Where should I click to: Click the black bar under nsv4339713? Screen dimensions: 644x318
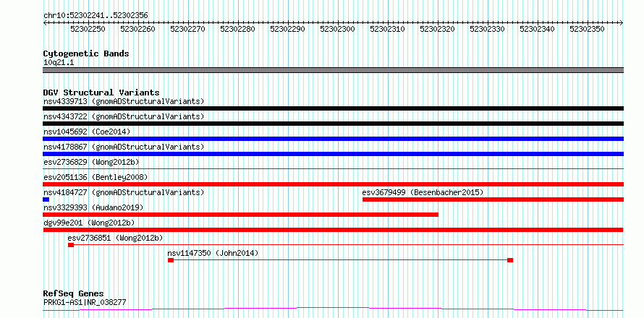[x=333, y=108]
